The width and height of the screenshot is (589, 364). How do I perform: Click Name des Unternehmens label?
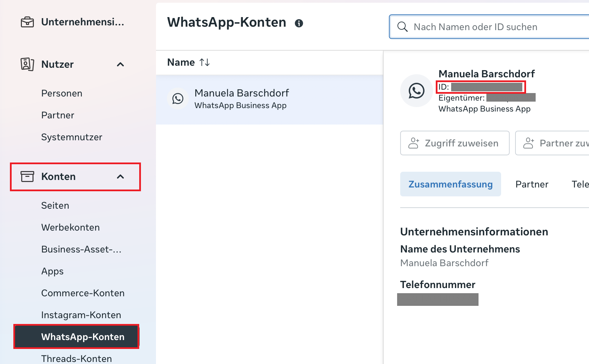[460, 249]
